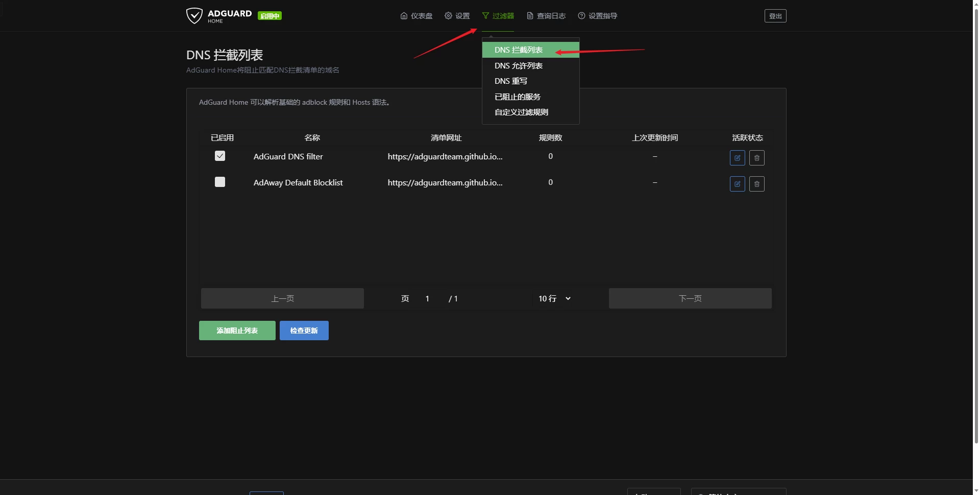Screen dimensions: 980x495
Task: Click the 上次更新时间 column header
Action: (655, 137)
